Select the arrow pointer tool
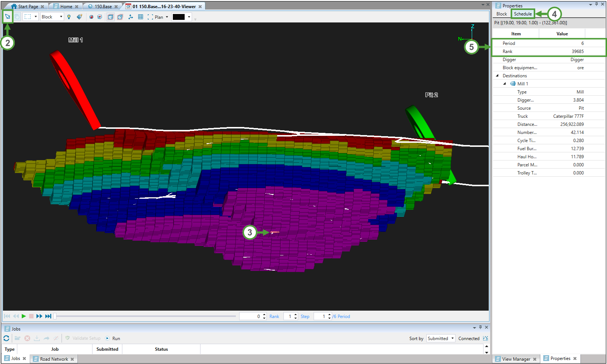Viewport: 607px width, 364px height. click(x=7, y=17)
